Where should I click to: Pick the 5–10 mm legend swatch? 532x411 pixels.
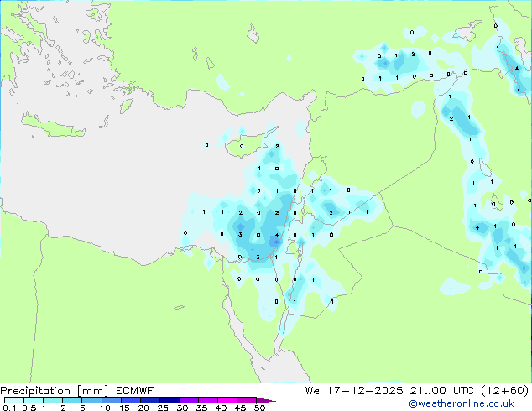coord(91,400)
